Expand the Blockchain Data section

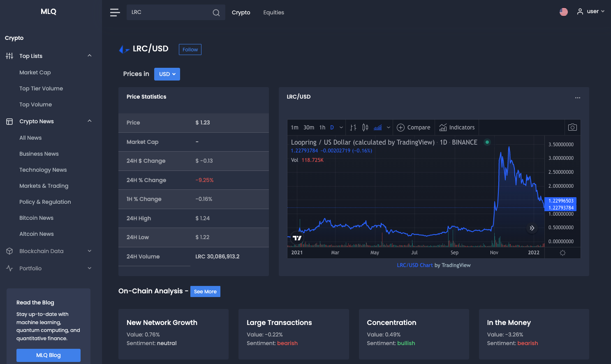(90, 251)
